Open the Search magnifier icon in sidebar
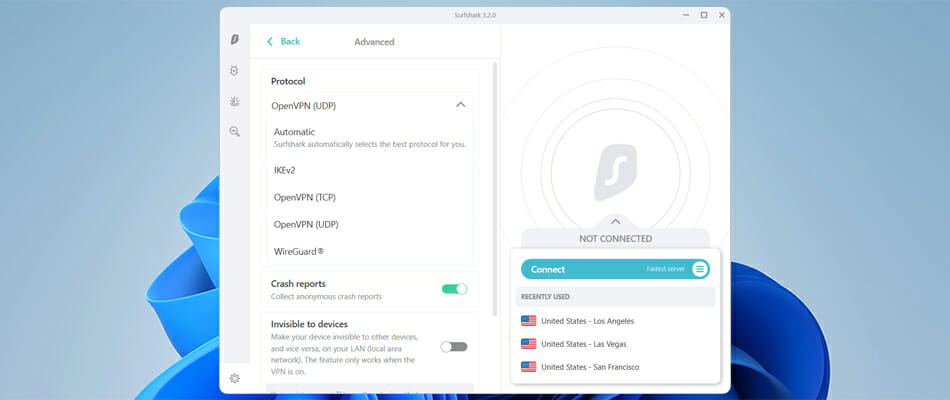Image resolution: width=950 pixels, height=400 pixels. pos(234,131)
